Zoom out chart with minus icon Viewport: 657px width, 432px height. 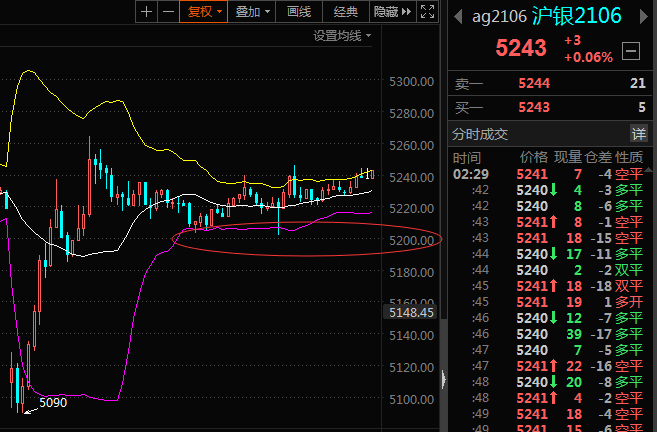(168, 11)
